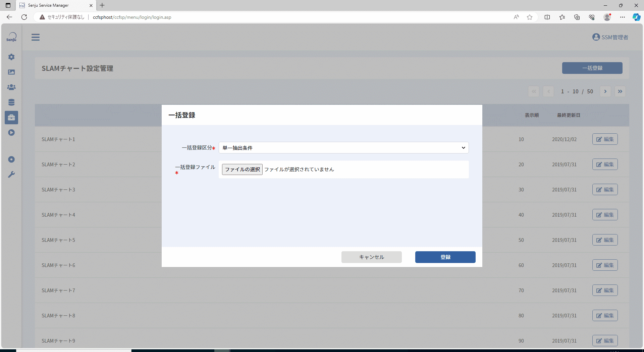The image size is (644, 352).
Task: Add page to favorites star
Action: pyautogui.click(x=530, y=17)
